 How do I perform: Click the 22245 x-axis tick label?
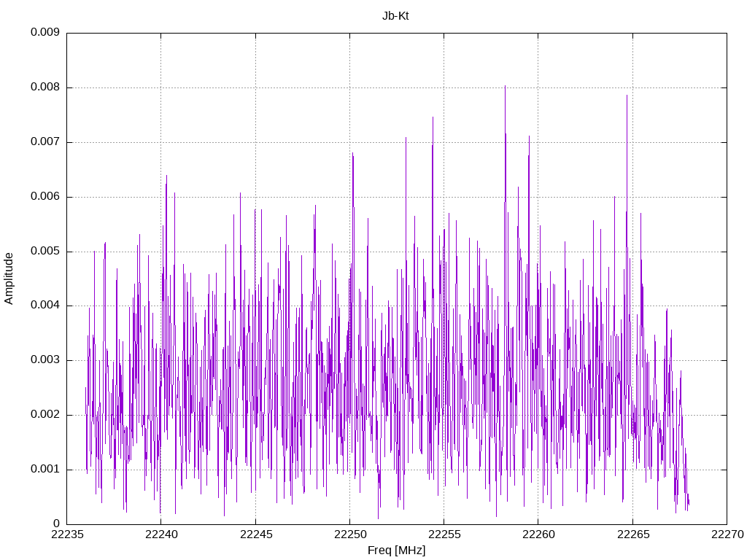pos(256,534)
